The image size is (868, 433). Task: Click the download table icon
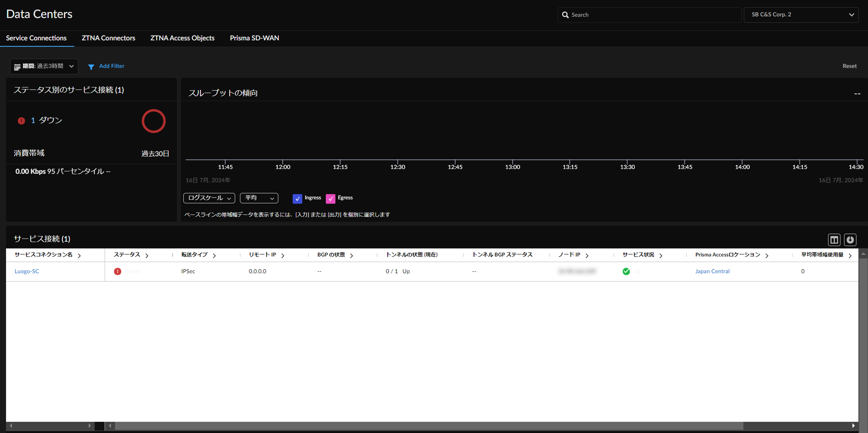(850, 240)
